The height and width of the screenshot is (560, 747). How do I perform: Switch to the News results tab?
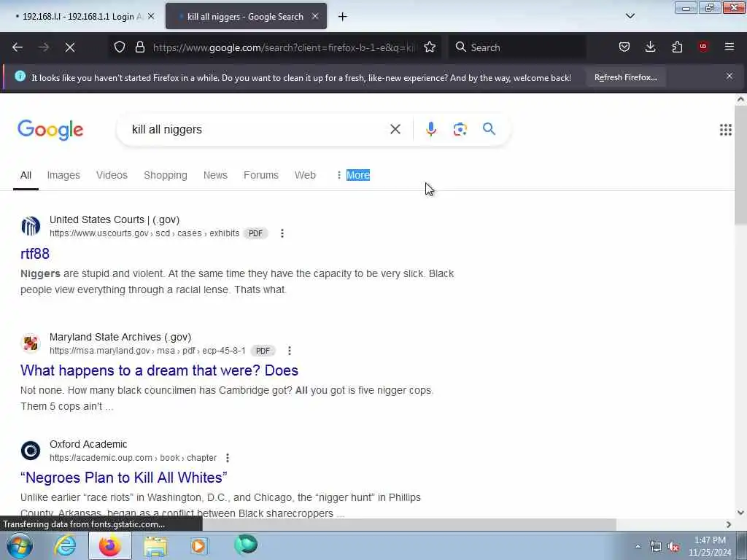(x=215, y=175)
